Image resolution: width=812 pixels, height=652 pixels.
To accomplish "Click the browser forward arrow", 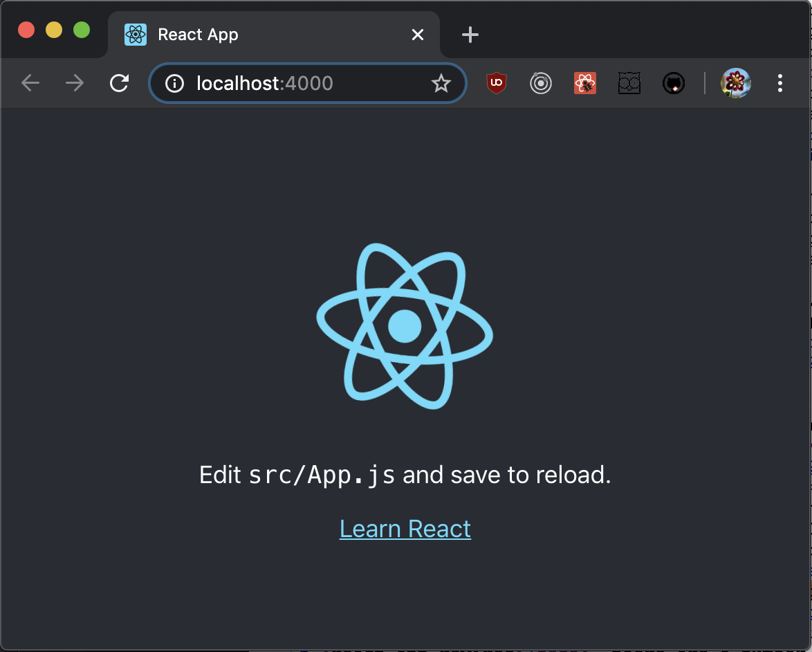I will [x=75, y=83].
